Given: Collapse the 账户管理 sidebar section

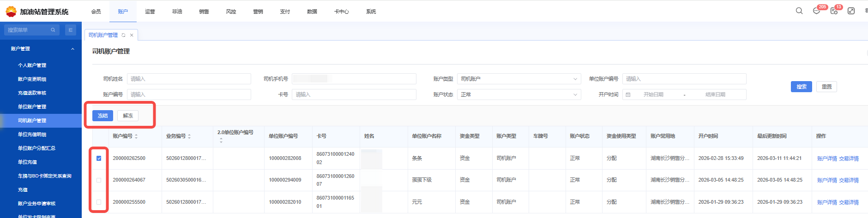Looking at the screenshot, I should click(72, 49).
